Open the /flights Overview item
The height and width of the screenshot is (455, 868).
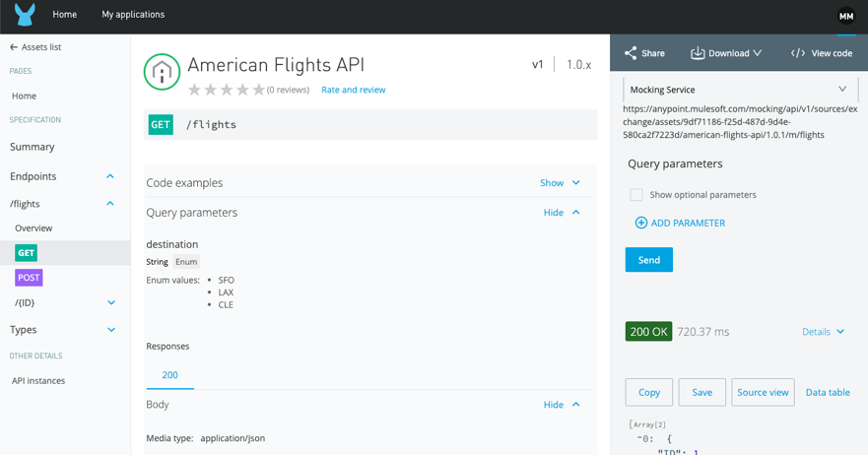click(x=33, y=228)
